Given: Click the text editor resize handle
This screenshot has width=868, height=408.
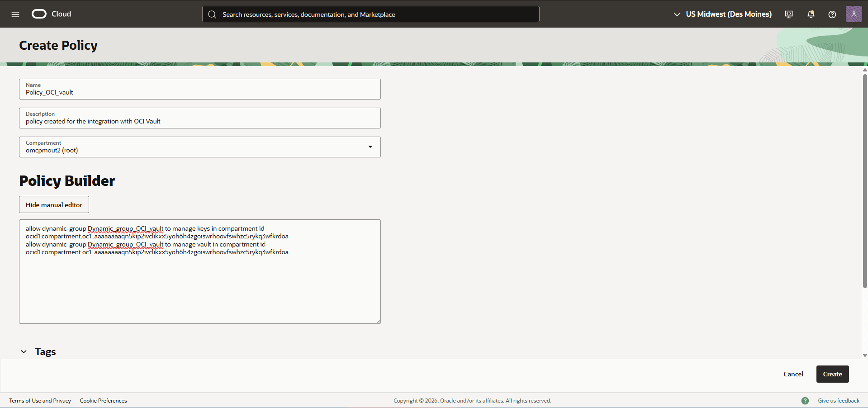Looking at the screenshot, I should pyautogui.click(x=378, y=321).
